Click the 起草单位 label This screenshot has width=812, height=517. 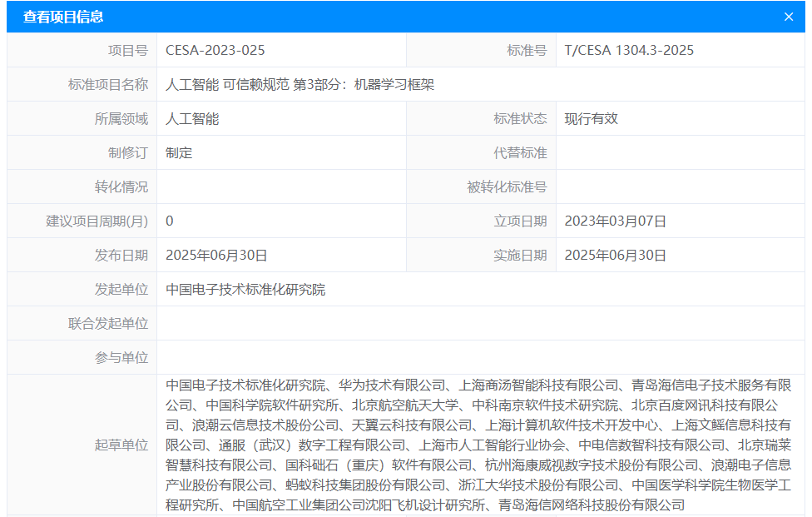click(121, 445)
